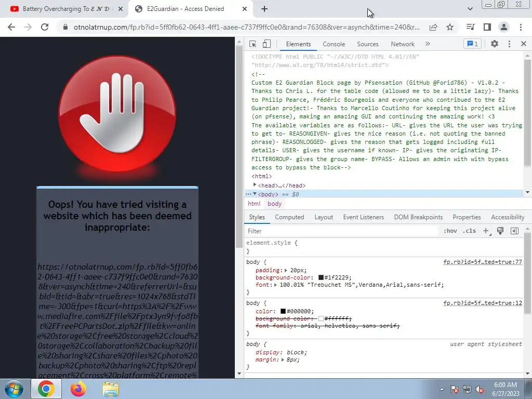Image resolution: width=532 pixels, height=399 pixels.
Task: Open File Explorer from taskbar
Action: 111,389
